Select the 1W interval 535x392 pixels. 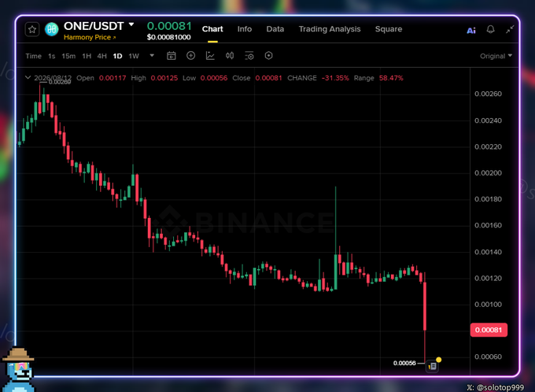[134, 56]
